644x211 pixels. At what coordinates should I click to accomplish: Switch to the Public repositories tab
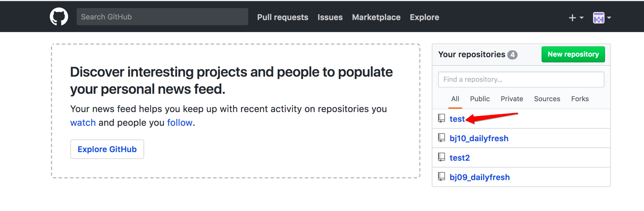click(x=479, y=99)
